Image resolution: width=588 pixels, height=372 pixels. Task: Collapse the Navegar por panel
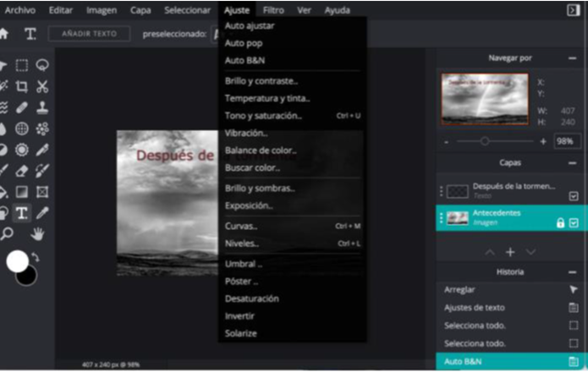(x=573, y=57)
